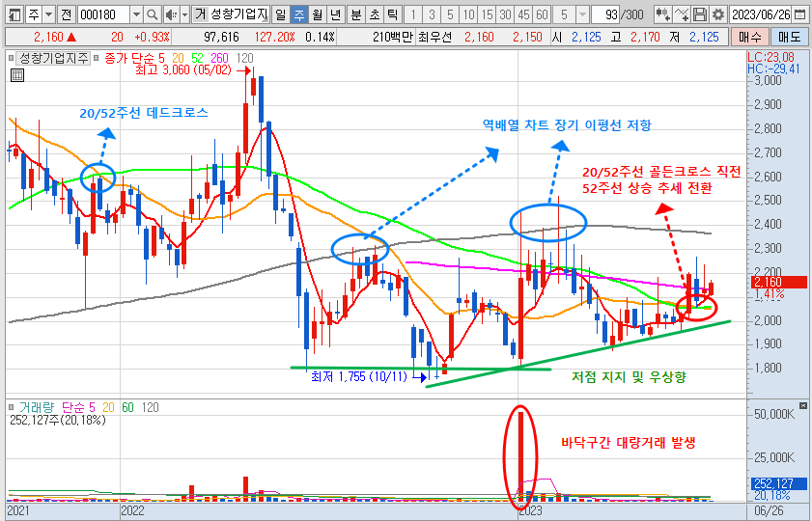
Task: Switch to monthly chart 월
Action: pyautogui.click(x=318, y=14)
